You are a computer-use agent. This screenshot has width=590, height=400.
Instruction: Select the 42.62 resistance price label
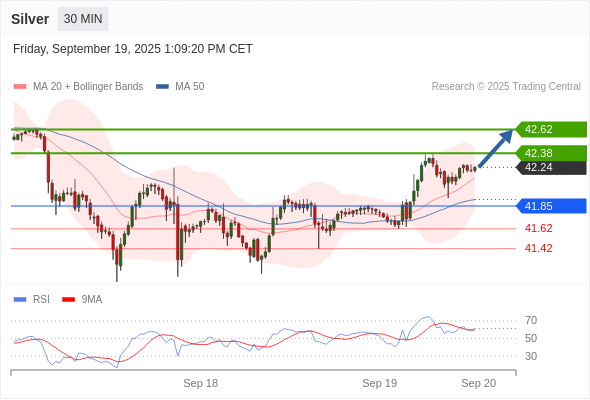552,129
